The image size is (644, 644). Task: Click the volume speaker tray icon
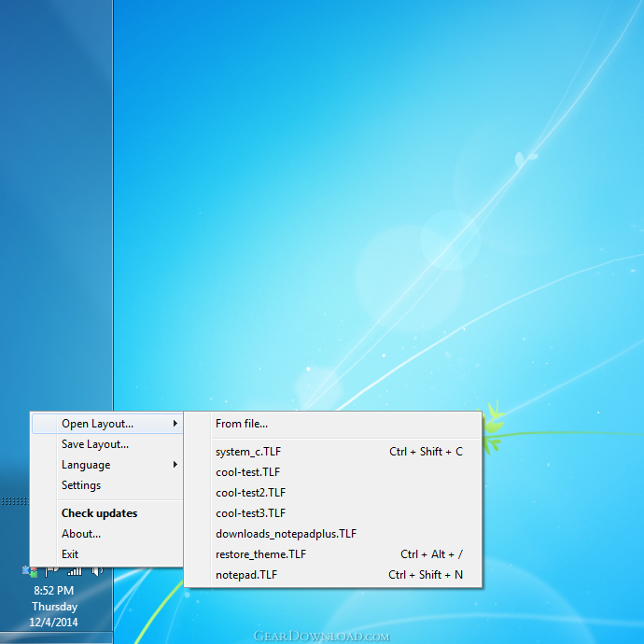pos(97,571)
